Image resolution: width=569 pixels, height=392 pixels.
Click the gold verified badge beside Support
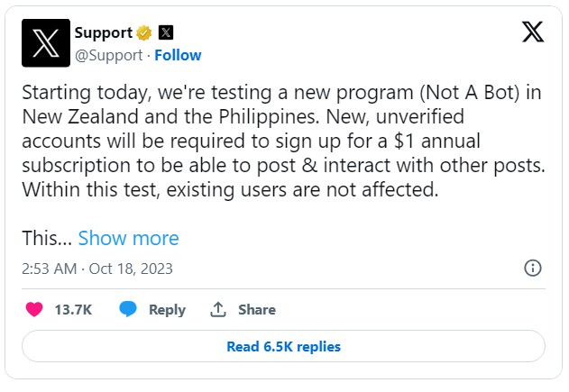[x=144, y=33]
